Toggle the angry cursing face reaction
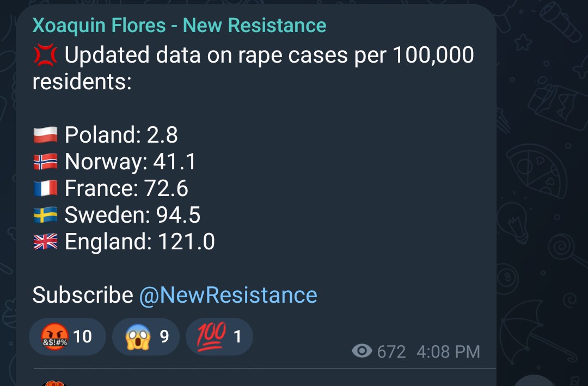588x386 pixels. pos(68,336)
